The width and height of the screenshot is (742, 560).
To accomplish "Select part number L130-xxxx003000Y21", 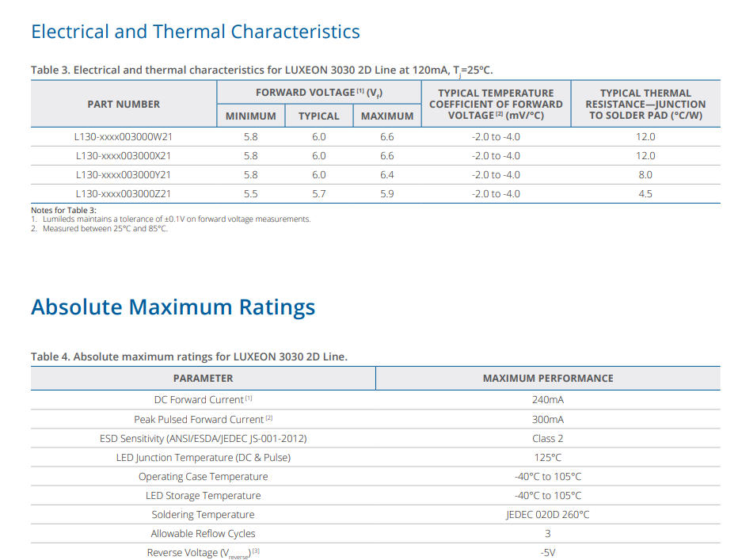I will pyautogui.click(x=124, y=175).
